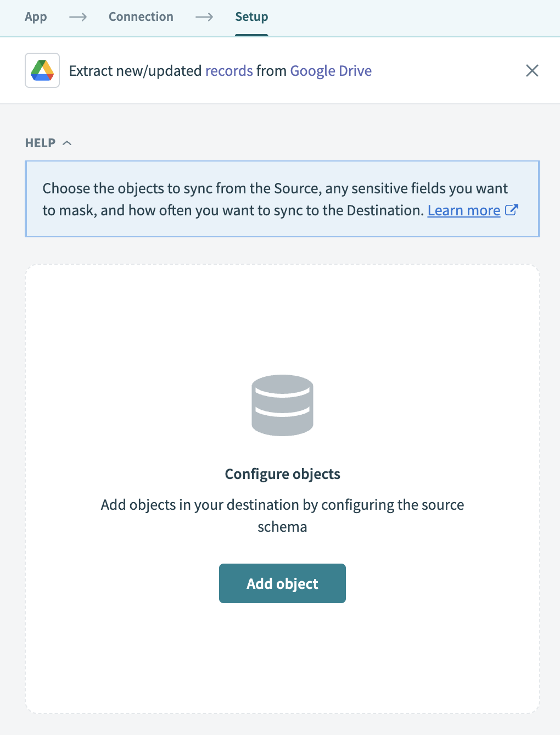Image resolution: width=560 pixels, height=735 pixels.
Task: Click the Google Drive link in the title
Action: click(331, 70)
